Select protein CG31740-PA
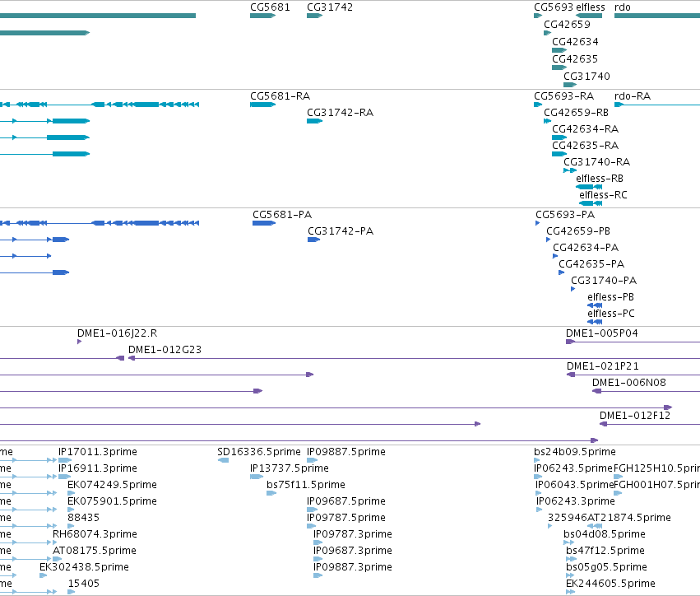The width and height of the screenshot is (700, 596). click(604, 281)
